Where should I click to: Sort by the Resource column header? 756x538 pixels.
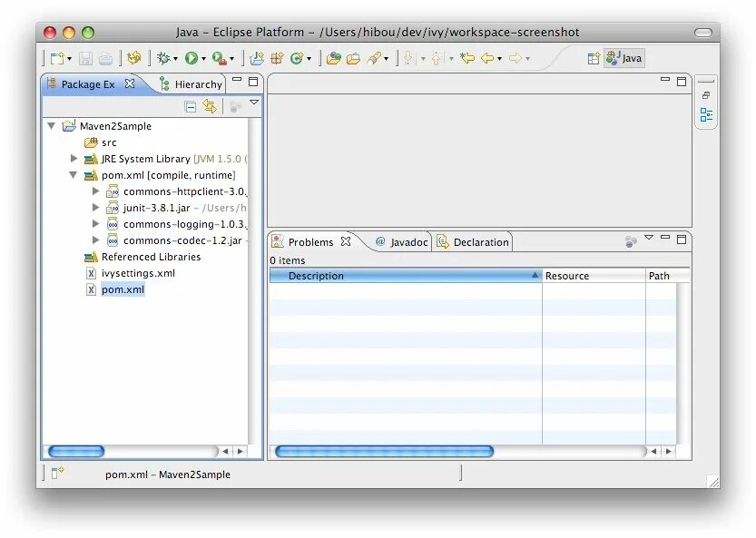pos(594,276)
